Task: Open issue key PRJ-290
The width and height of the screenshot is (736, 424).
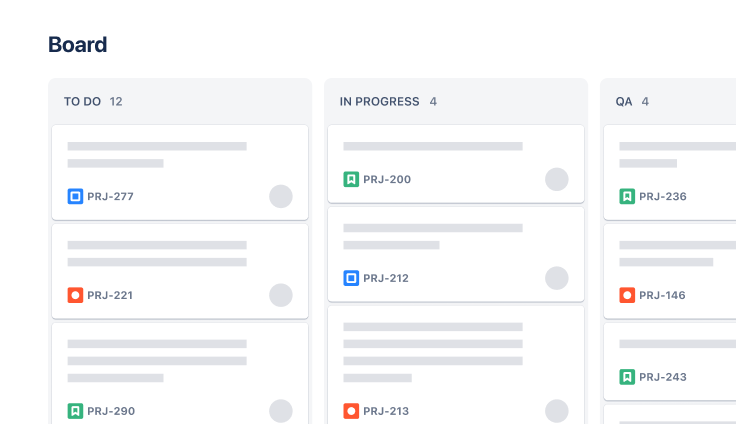Action: pyautogui.click(x=111, y=411)
